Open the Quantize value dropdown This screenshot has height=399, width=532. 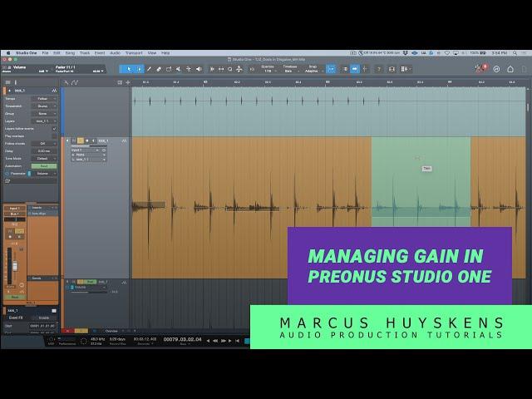point(268,69)
